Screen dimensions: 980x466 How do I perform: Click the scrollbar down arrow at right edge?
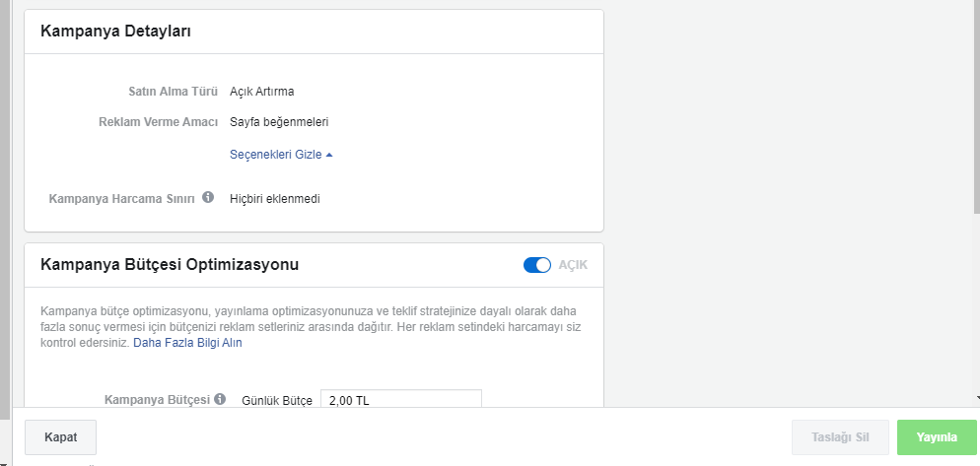976,397
